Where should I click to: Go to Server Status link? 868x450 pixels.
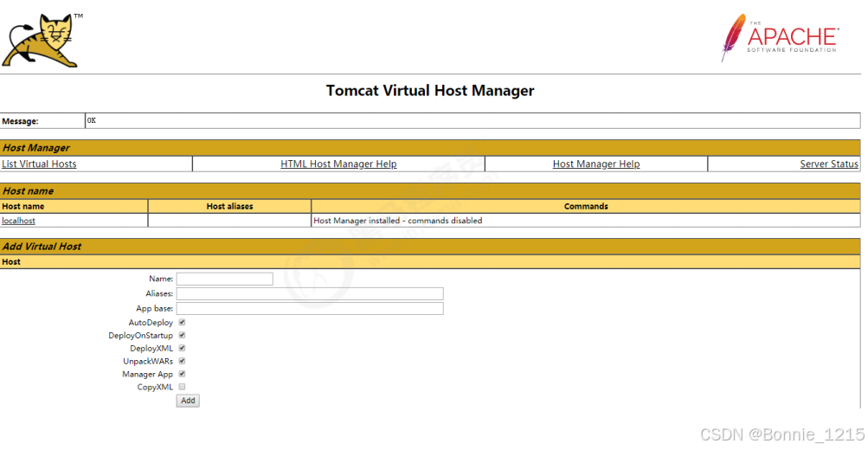(829, 164)
